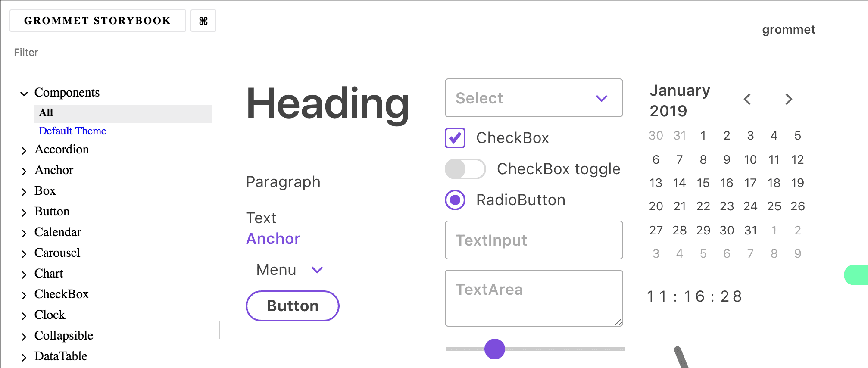The height and width of the screenshot is (368, 868).
Task: Expand the Calendar tree item
Action: pos(24,233)
